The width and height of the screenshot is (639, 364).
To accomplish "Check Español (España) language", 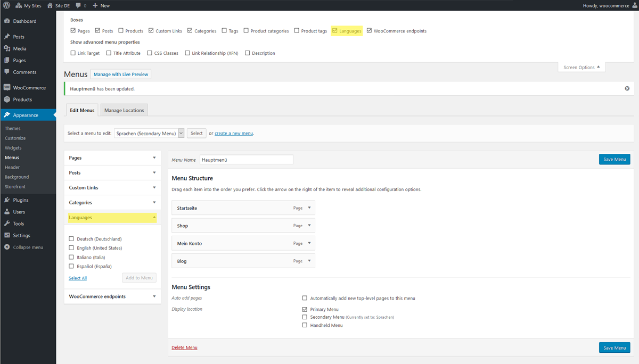I will [71, 266].
